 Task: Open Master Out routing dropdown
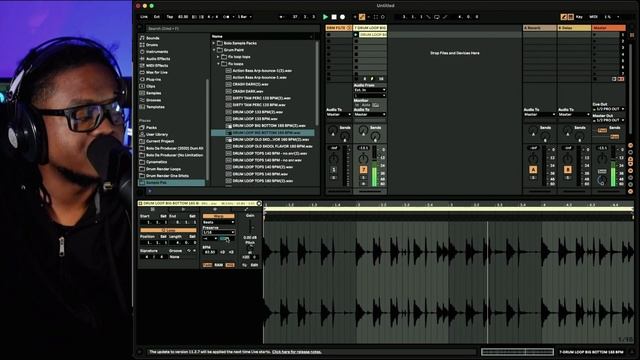click(x=608, y=120)
